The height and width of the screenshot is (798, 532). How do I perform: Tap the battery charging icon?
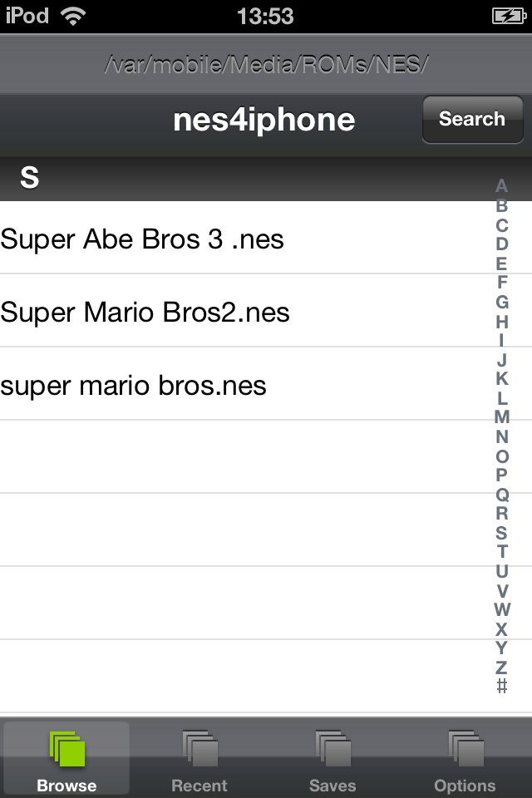coord(507,16)
